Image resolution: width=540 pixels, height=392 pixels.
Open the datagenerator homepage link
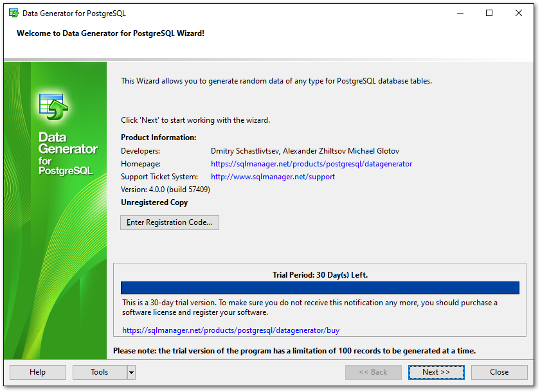311,164
